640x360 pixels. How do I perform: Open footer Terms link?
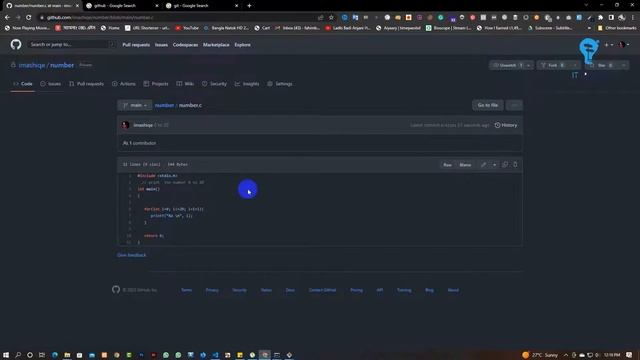187,290
